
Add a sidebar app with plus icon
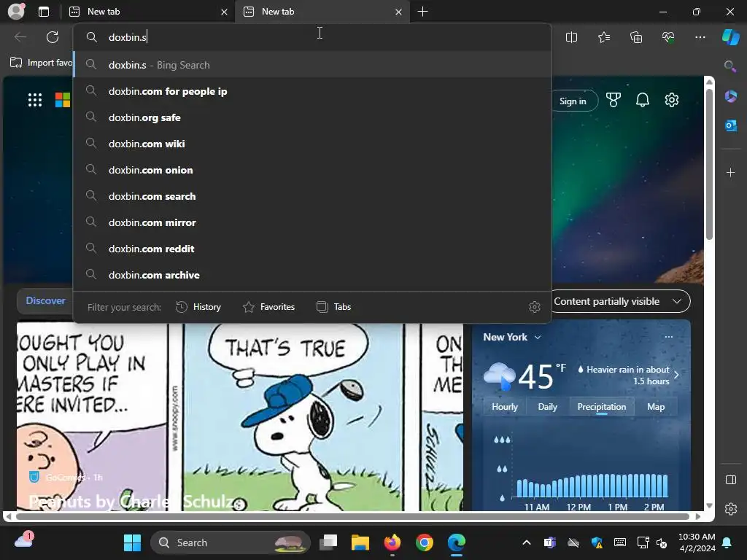[730, 172]
